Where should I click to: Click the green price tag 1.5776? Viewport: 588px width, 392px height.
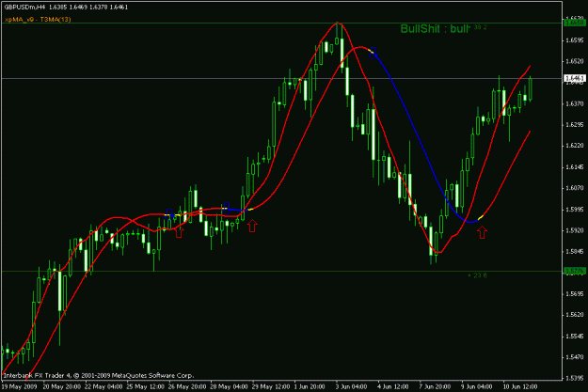pos(575,271)
